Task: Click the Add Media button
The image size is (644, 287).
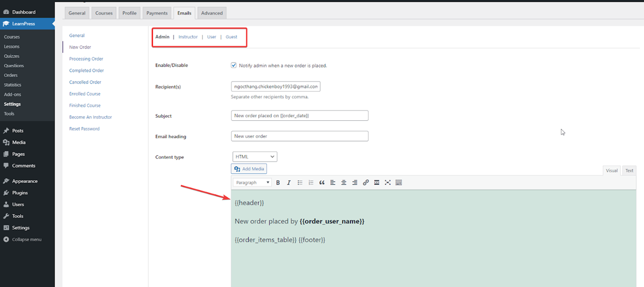Action: (x=249, y=169)
